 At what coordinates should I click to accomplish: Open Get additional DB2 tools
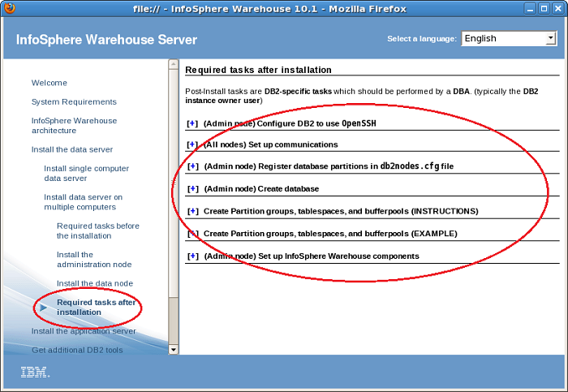coord(77,350)
